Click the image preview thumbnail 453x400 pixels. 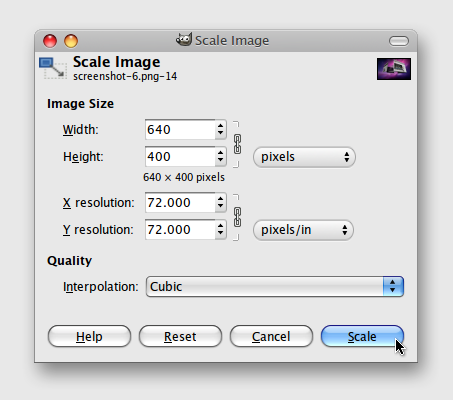[x=394, y=69]
